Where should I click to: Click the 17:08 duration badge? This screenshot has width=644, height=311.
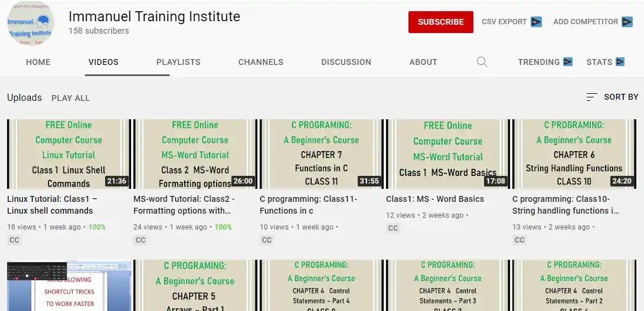point(496,181)
